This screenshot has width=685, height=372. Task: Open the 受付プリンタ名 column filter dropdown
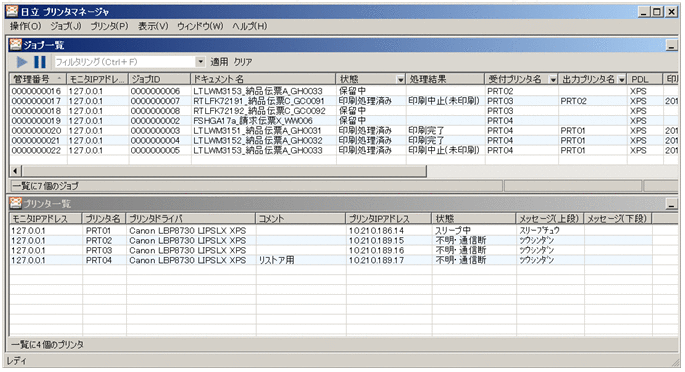pos(553,79)
